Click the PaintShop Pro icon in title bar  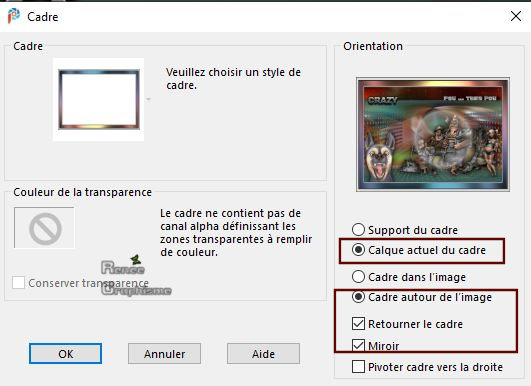point(14,16)
